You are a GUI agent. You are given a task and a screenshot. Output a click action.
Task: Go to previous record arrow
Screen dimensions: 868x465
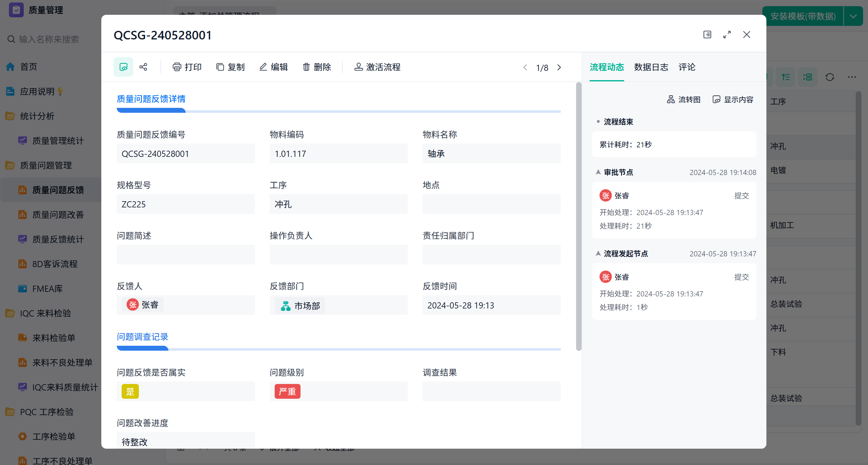[525, 67]
